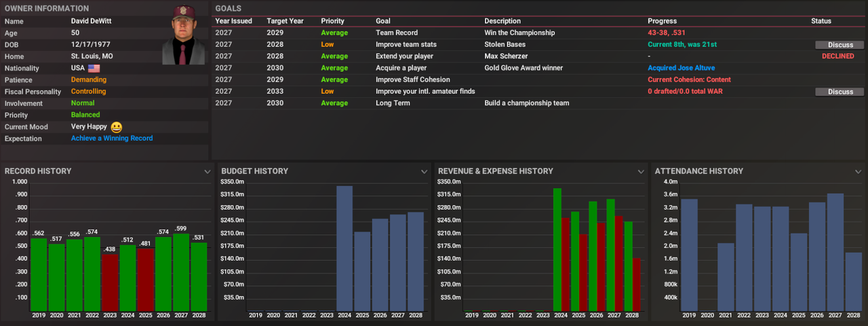Select the 'Max Scherzer' goal description
This screenshot has width=868, height=326.
506,56
